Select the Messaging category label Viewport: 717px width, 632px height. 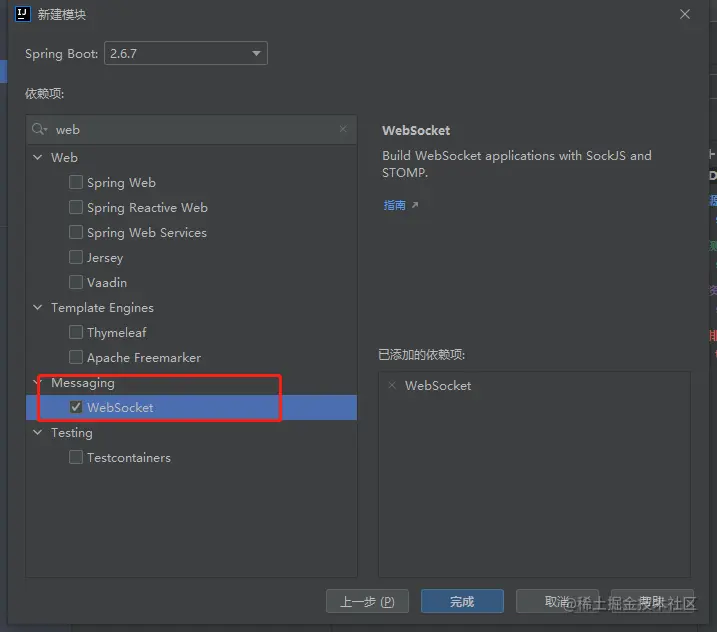[83, 383]
